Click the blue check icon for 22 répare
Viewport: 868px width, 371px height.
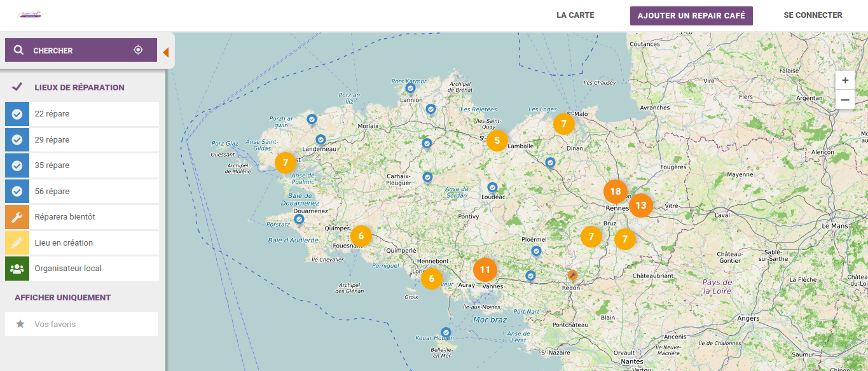(17, 113)
